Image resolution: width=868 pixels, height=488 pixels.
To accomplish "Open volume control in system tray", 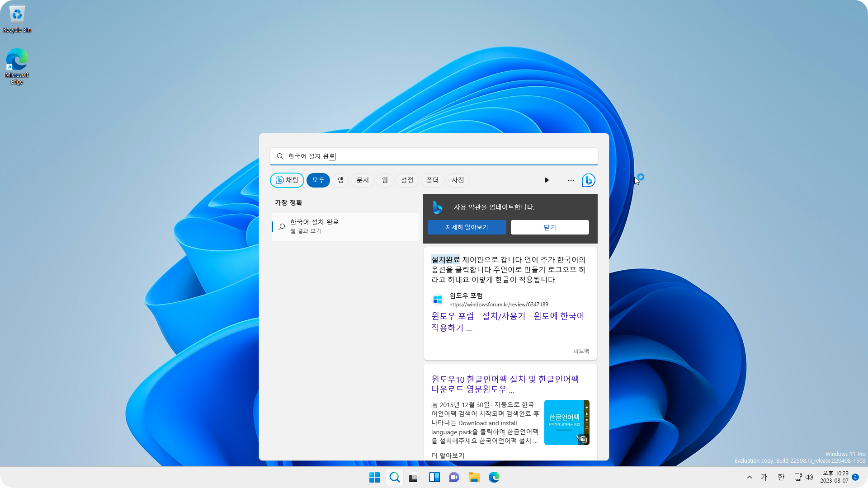I will [x=809, y=477].
